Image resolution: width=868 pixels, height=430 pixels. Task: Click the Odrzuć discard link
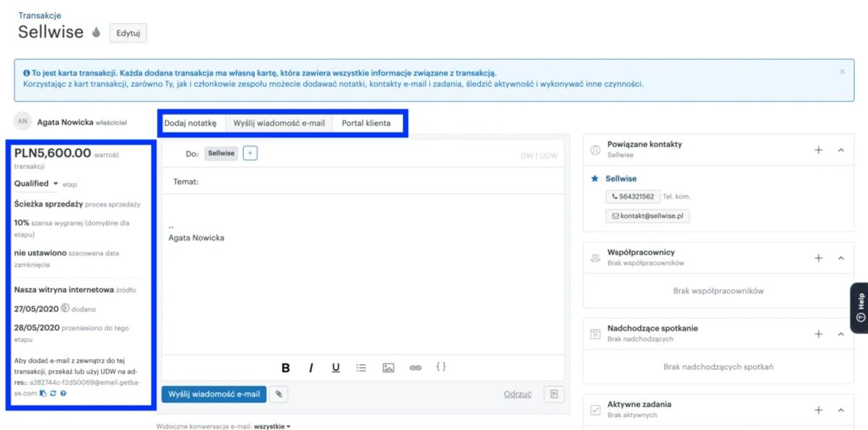click(518, 394)
